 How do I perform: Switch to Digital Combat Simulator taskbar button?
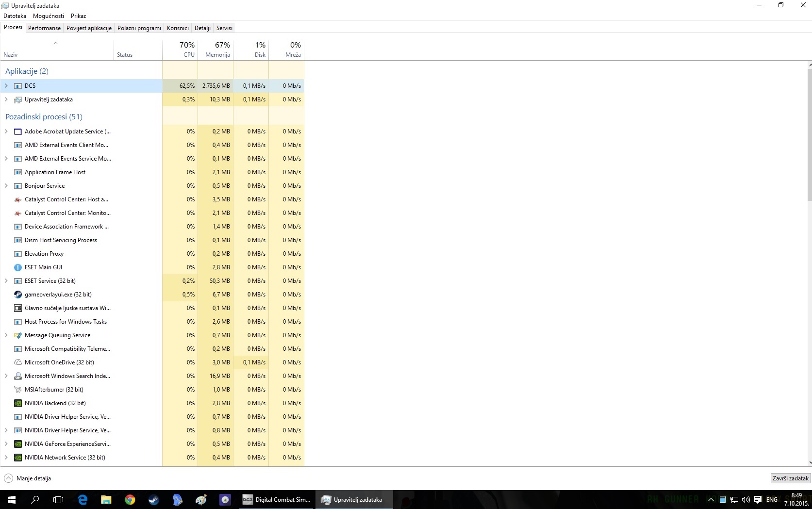click(x=277, y=499)
